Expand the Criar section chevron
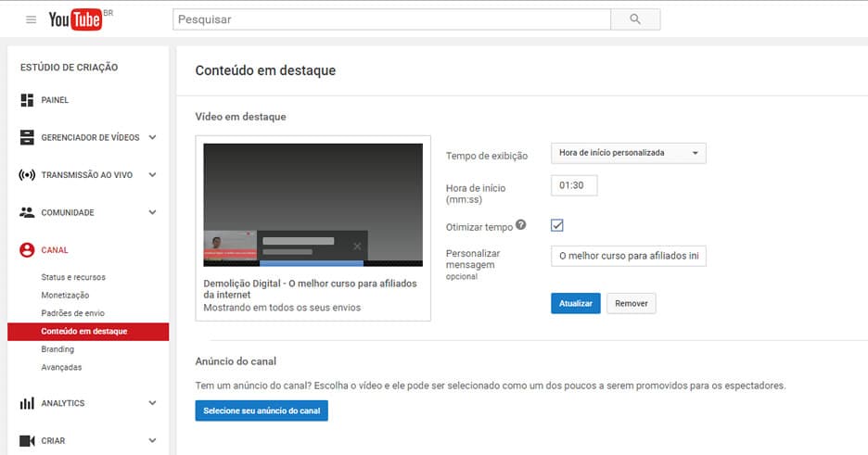 [x=152, y=440]
